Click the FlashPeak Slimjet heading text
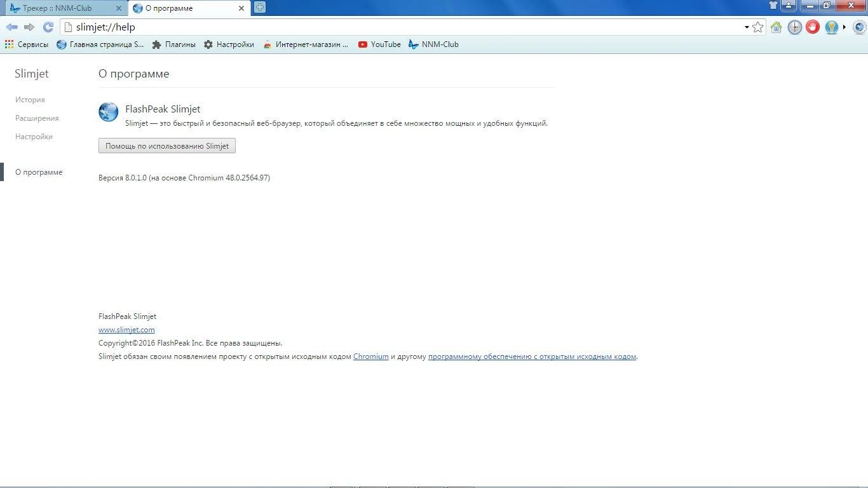Screen dimensions: 868x488 coord(163,109)
